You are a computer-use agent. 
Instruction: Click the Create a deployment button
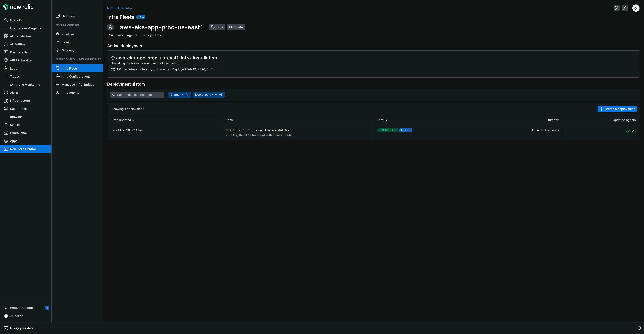(617, 109)
